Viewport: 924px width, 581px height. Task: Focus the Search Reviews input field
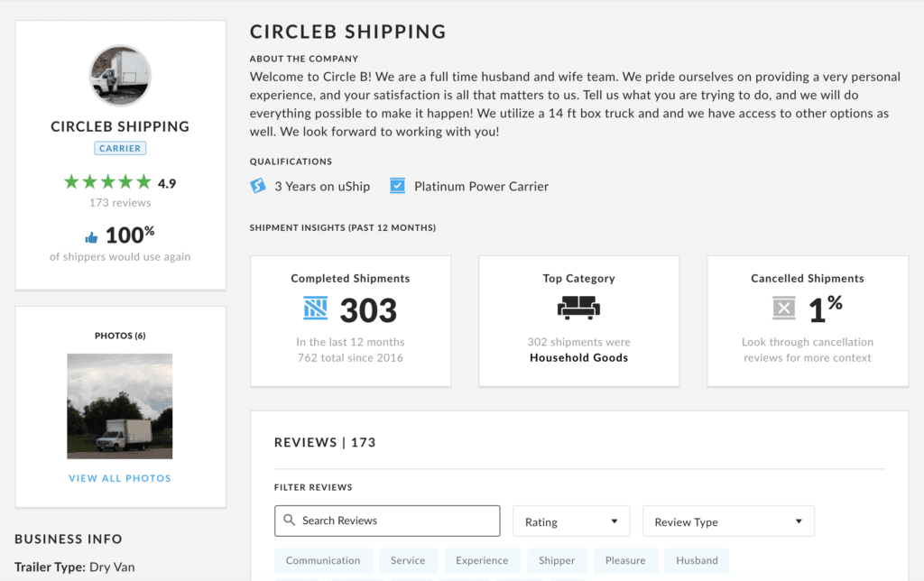397,521
